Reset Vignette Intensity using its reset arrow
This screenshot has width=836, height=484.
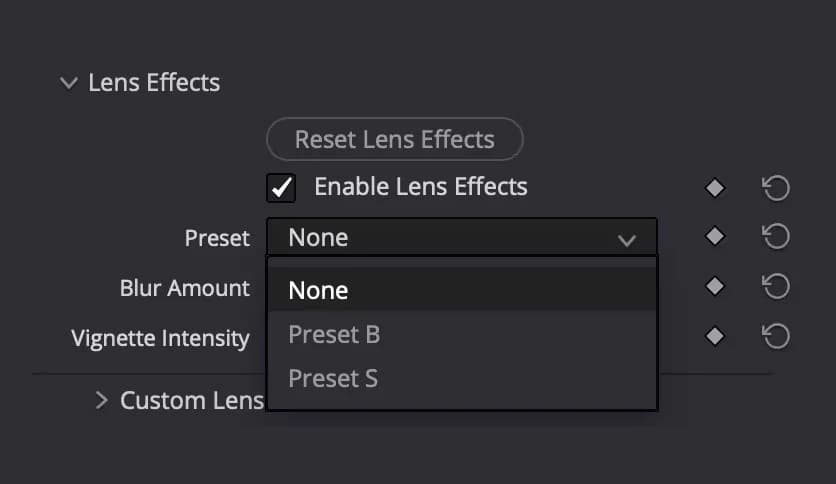(776, 336)
